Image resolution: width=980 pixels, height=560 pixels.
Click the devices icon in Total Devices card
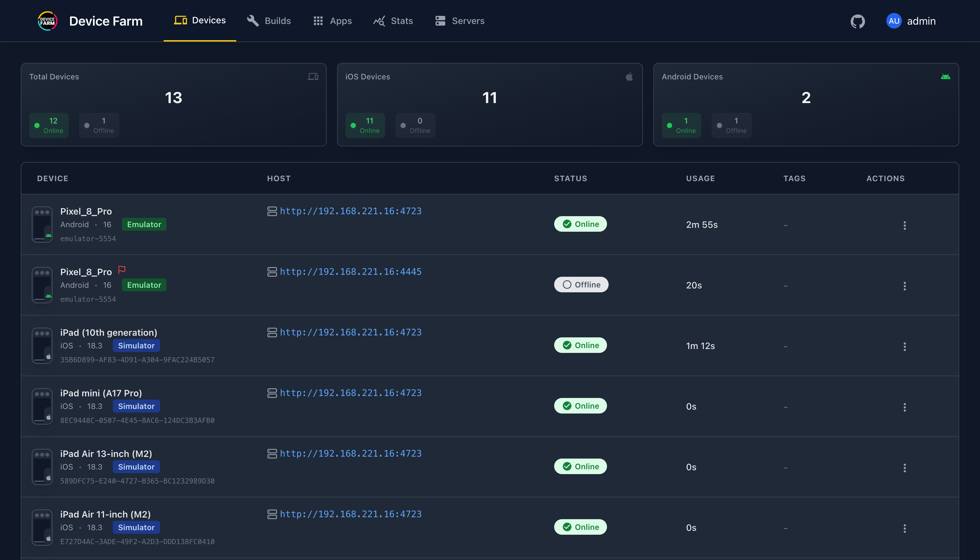(313, 77)
